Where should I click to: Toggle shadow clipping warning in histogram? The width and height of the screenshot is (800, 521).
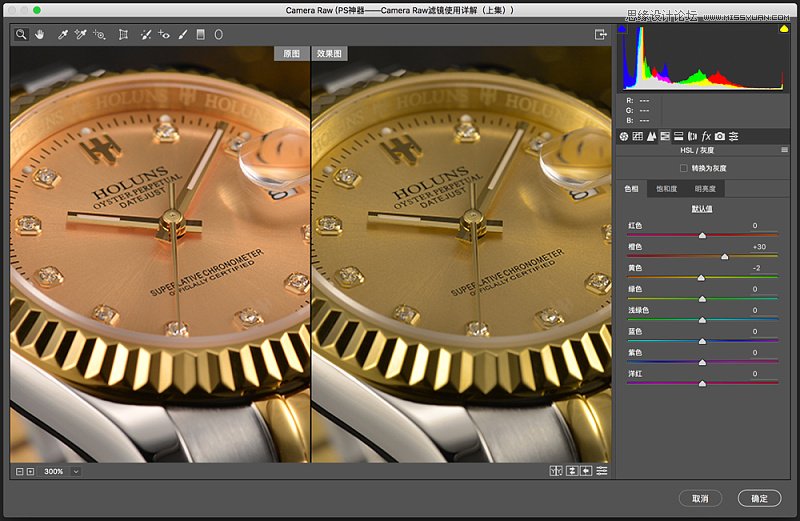point(622,29)
